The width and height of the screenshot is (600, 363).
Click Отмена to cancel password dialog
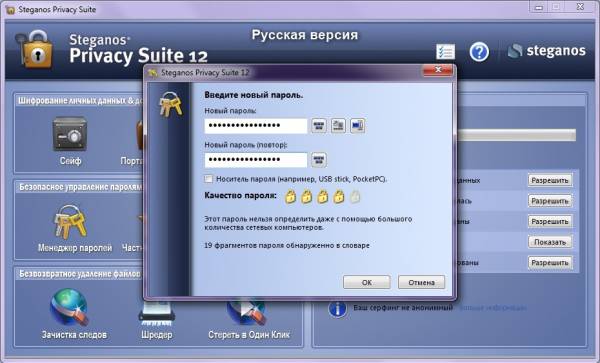(x=421, y=282)
